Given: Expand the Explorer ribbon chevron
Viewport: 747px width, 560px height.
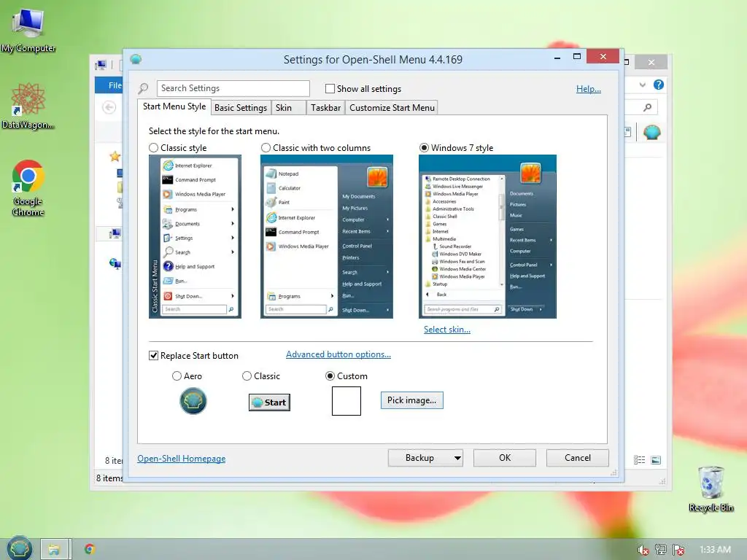Looking at the screenshot, I should pyautogui.click(x=643, y=85).
